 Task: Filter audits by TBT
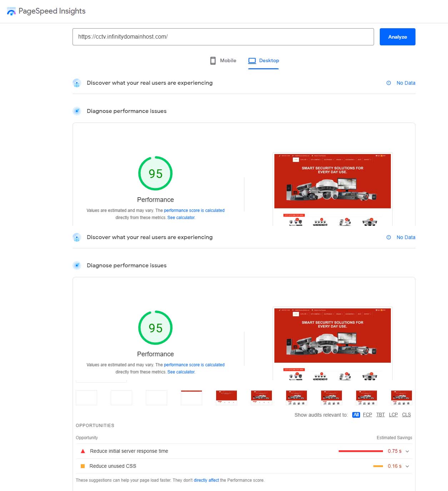pyautogui.click(x=380, y=415)
